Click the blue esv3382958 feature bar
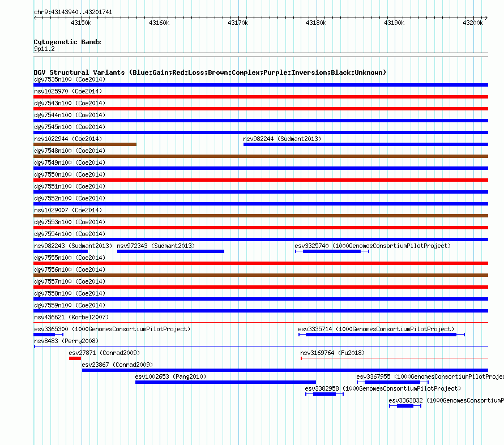Screen dimensions: 504x445 (x=324, y=394)
